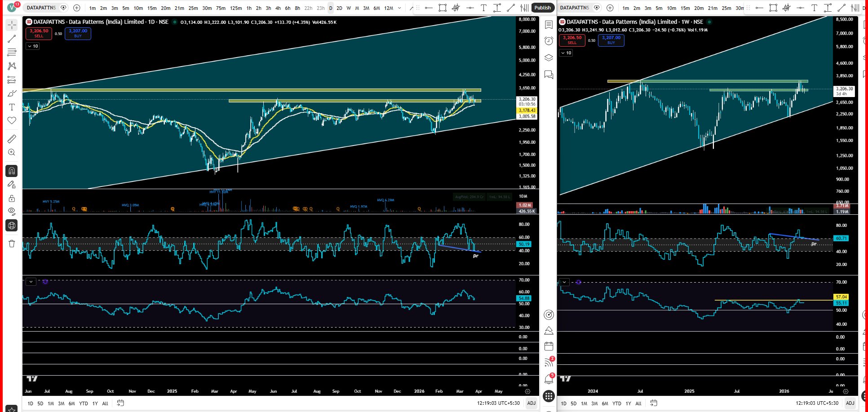Click the SELL 3,206.50 button in left chart

(39, 33)
